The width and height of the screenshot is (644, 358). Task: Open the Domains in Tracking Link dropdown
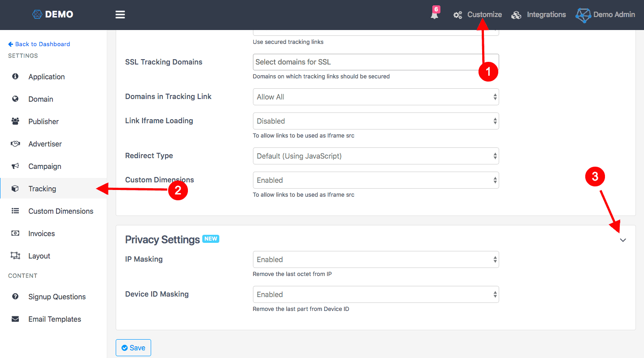click(x=375, y=97)
